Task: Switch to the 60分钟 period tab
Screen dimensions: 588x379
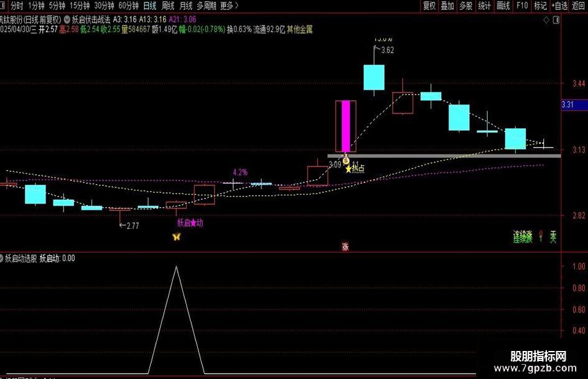Action: [x=128, y=6]
